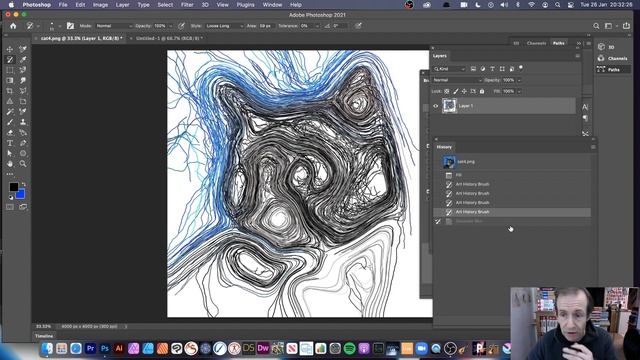Select the Brush tool in toolbox
640x360 pixels.
tap(10, 122)
